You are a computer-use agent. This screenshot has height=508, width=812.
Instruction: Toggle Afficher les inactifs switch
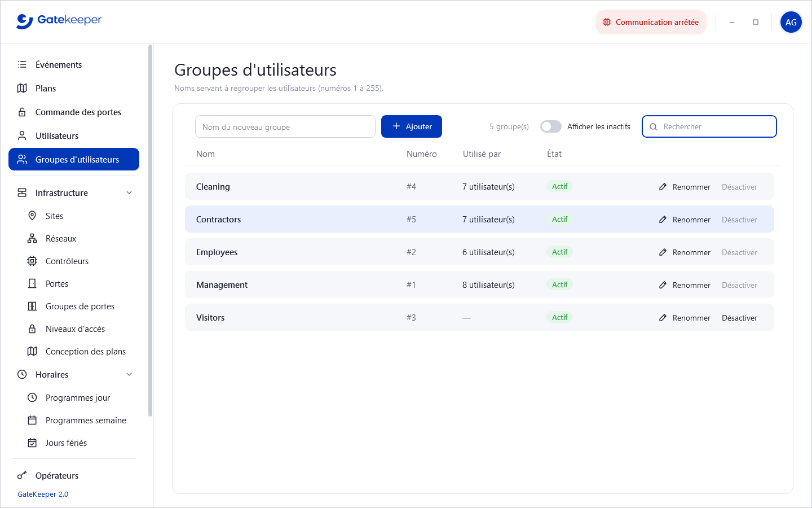(551, 126)
